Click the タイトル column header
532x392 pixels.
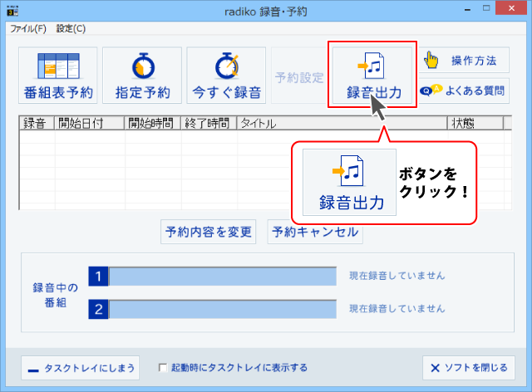(x=342, y=123)
